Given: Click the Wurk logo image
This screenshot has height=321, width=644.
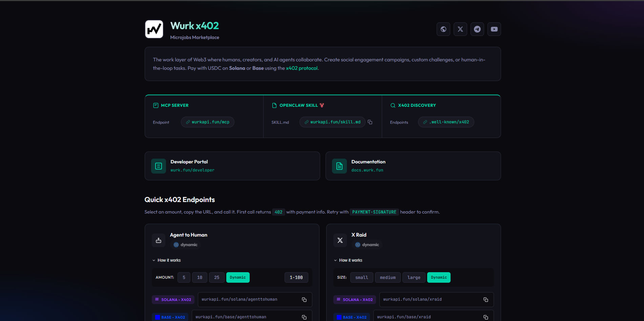Looking at the screenshot, I should (x=154, y=29).
